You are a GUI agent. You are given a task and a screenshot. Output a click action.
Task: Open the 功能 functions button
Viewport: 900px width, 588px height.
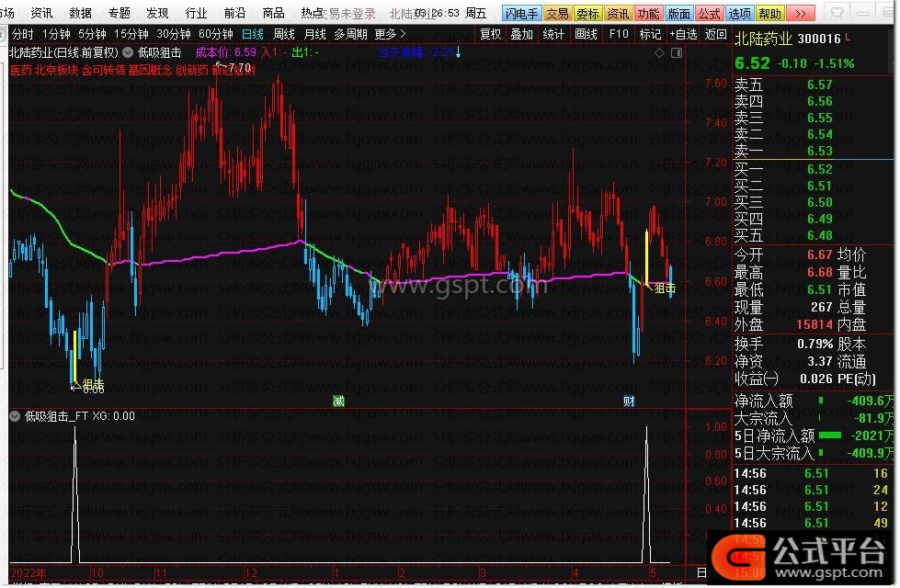[648, 13]
